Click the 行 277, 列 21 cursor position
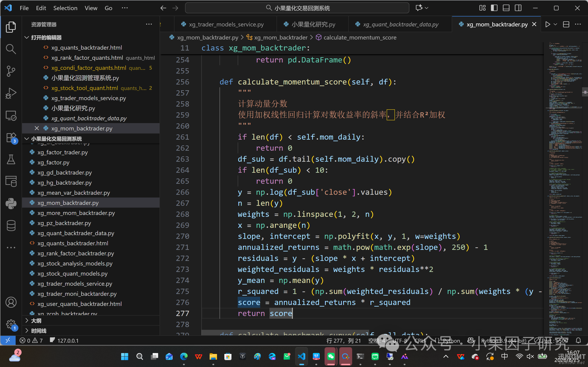 coord(343,341)
